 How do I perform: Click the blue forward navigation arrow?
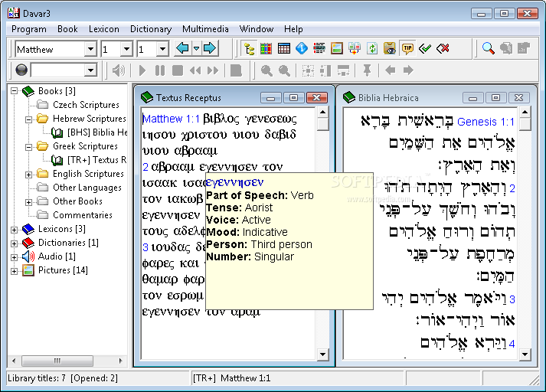[x=210, y=48]
